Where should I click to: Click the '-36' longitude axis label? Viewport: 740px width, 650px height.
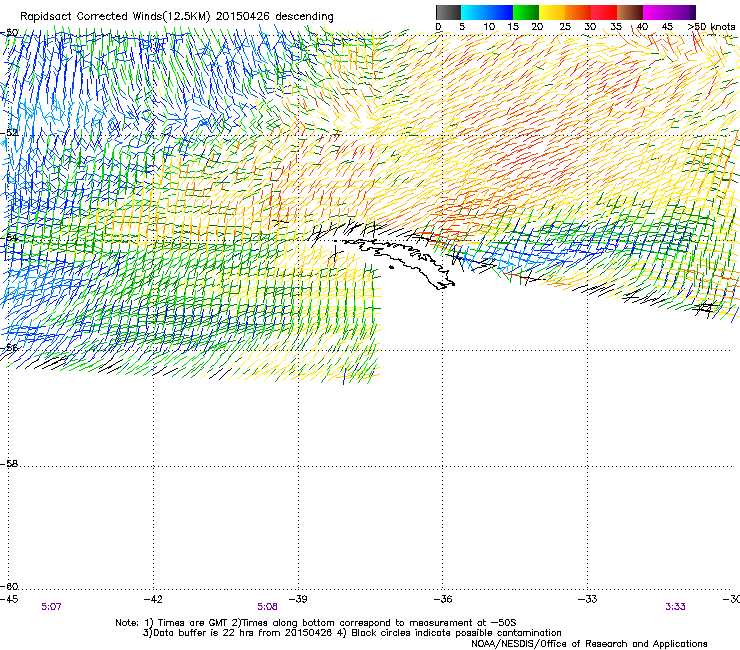pyautogui.click(x=443, y=599)
